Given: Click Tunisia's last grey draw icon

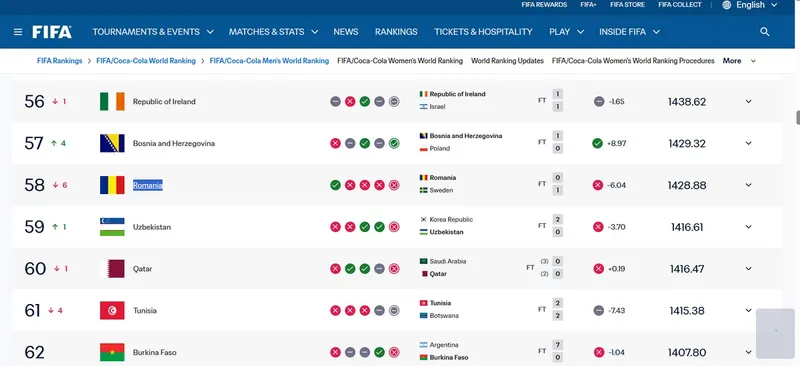Looking at the screenshot, I should (394, 310).
